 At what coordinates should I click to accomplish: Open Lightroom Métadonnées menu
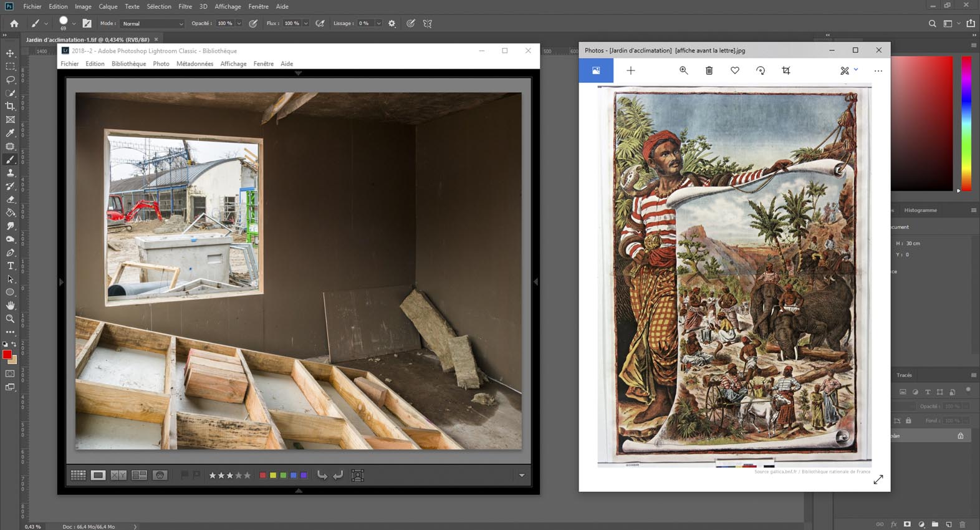195,64
